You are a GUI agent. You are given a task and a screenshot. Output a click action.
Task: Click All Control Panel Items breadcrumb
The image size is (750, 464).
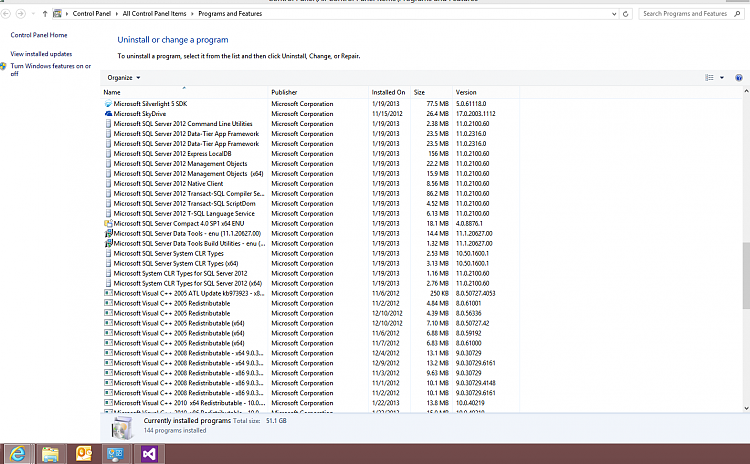(154, 14)
